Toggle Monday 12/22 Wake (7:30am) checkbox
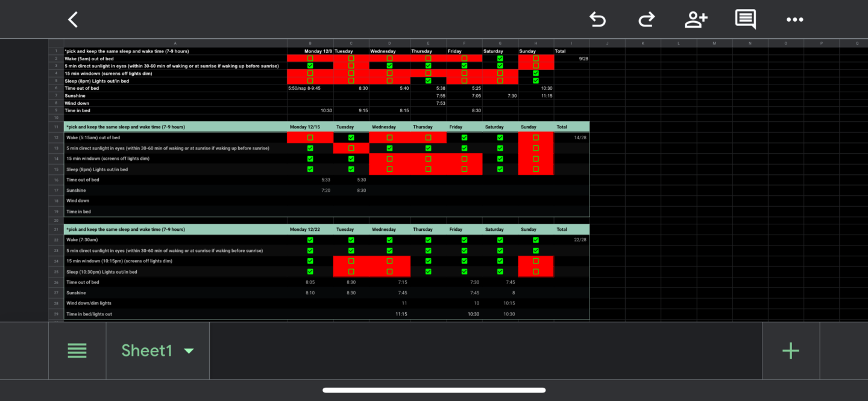 coord(310,239)
